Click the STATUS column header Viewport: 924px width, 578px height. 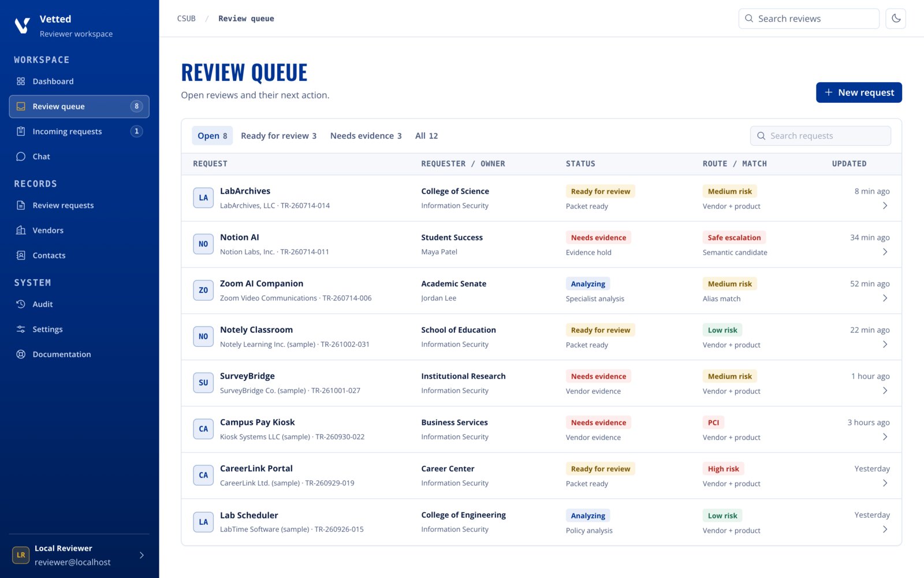click(580, 164)
